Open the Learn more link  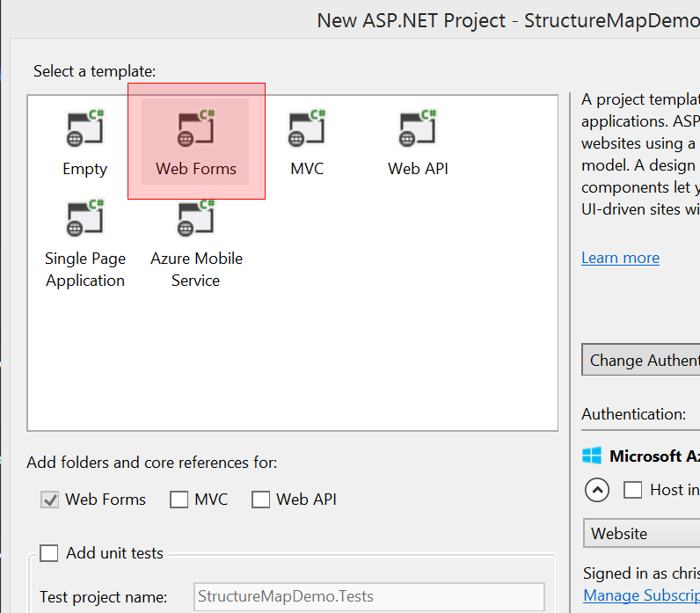620,258
